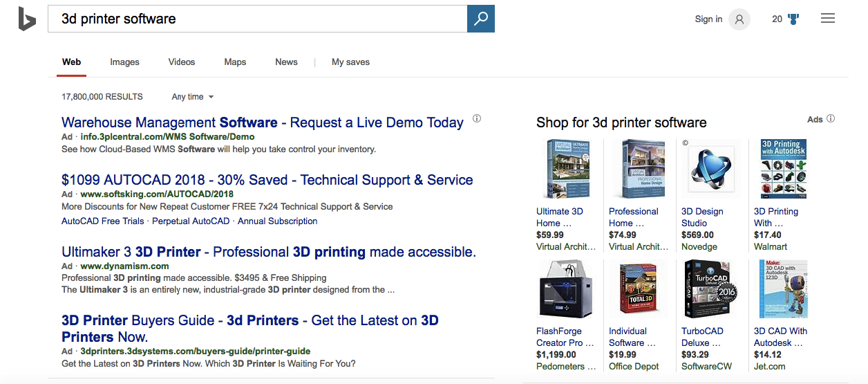Image resolution: width=868 pixels, height=384 pixels.
Task: Open the AutoCAD Free Trials sitelink
Action: (103, 221)
